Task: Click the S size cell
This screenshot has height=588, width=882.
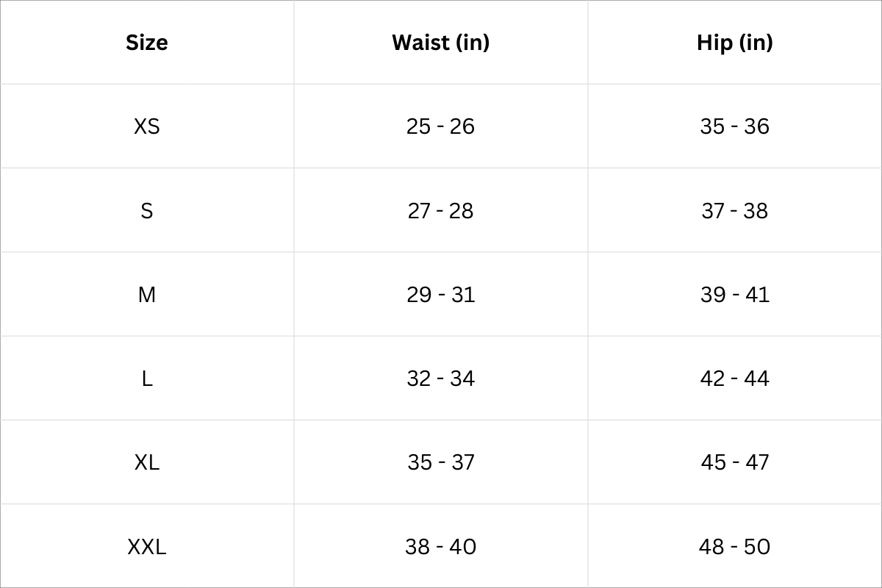Action: (147, 211)
